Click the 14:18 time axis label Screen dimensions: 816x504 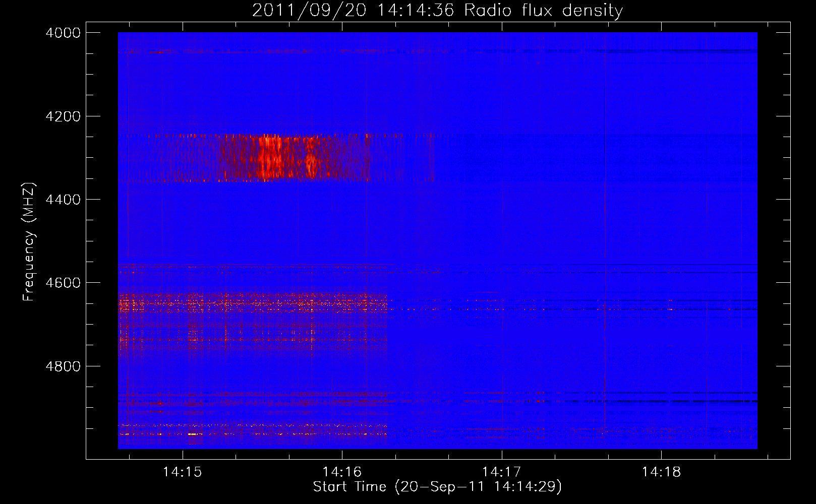(661, 472)
